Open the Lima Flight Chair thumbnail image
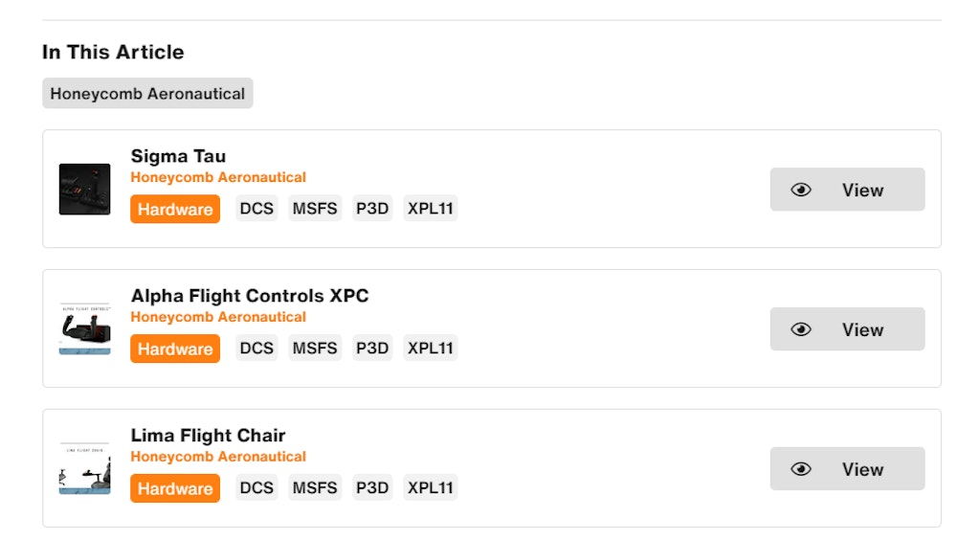Viewport: 980px width, 540px height. coord(84,468)
